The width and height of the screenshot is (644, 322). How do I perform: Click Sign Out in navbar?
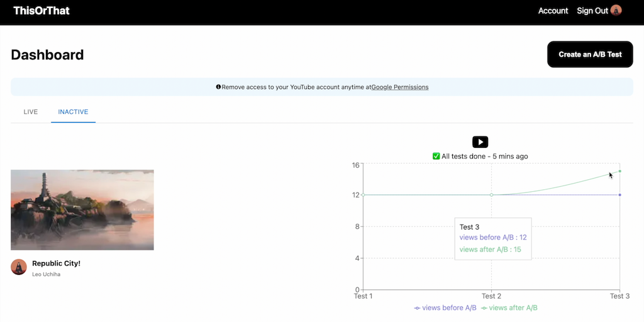pos(592,11)
